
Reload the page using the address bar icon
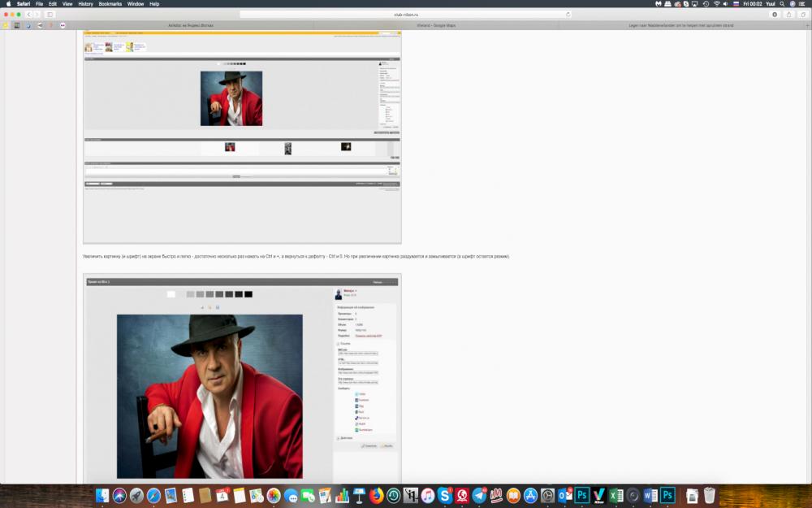click(x=568, y=15)
